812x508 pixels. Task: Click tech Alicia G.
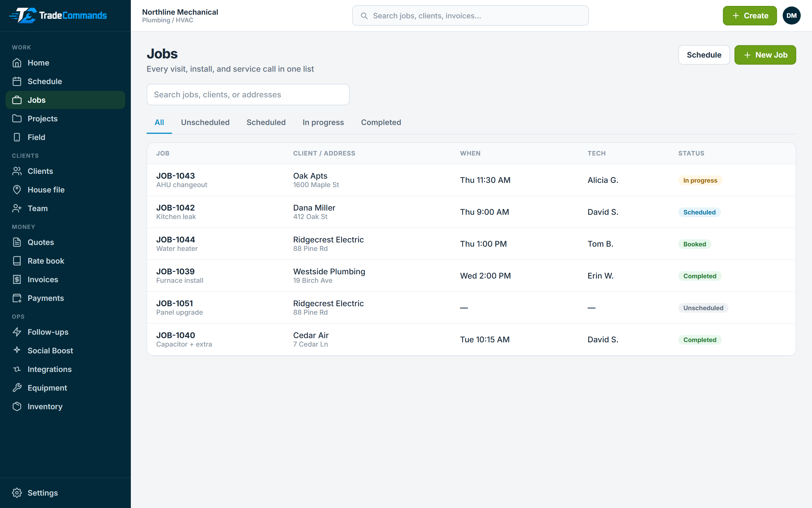603,180
